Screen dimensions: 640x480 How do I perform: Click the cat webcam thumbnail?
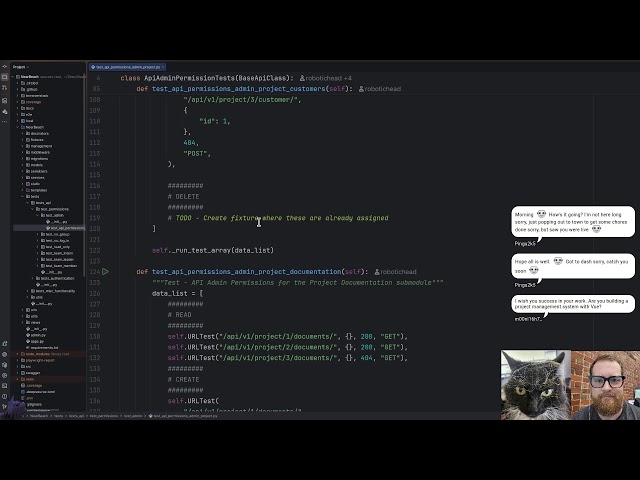[536, 385]
